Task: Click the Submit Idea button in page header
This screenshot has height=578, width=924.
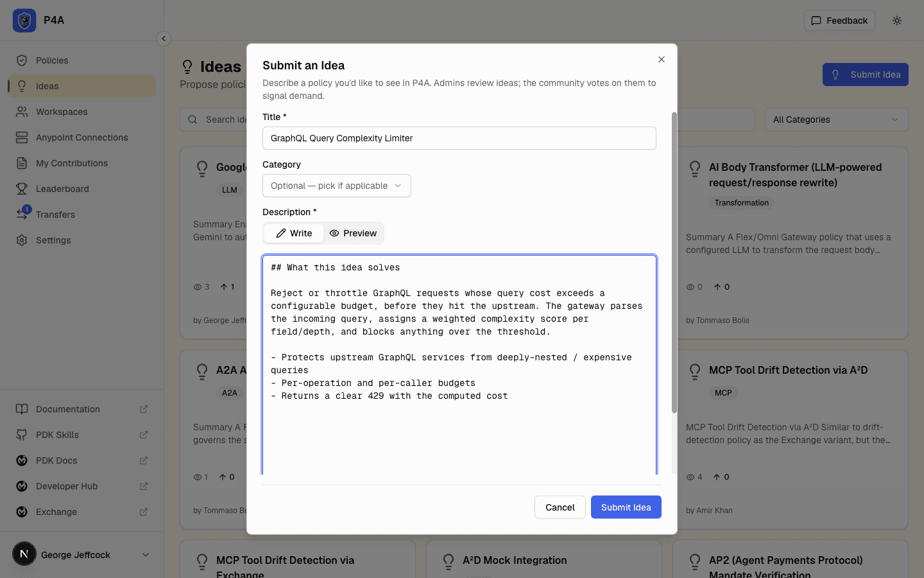Action: (866, 74)
